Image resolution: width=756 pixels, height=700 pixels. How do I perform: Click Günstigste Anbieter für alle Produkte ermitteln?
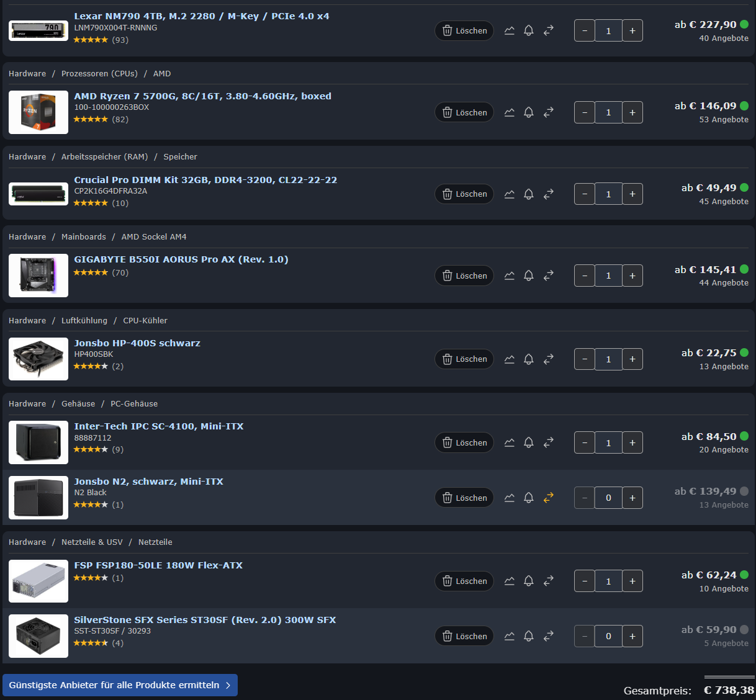pyautogui.click(x=120, y=685)
